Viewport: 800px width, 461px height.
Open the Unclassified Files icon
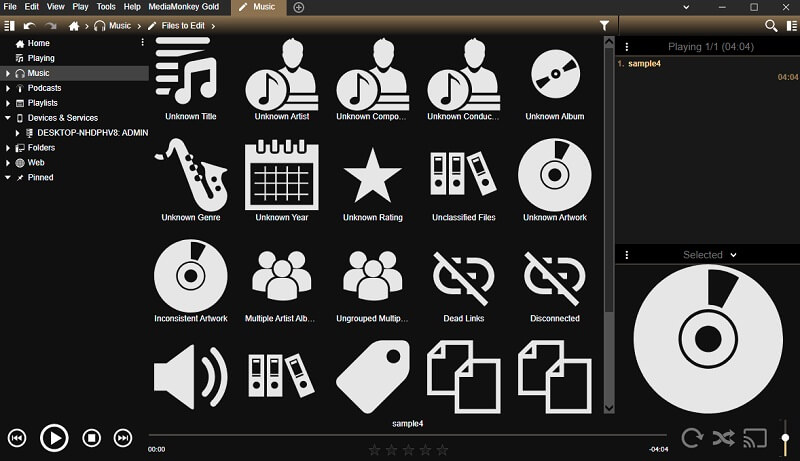click(463, 174)
